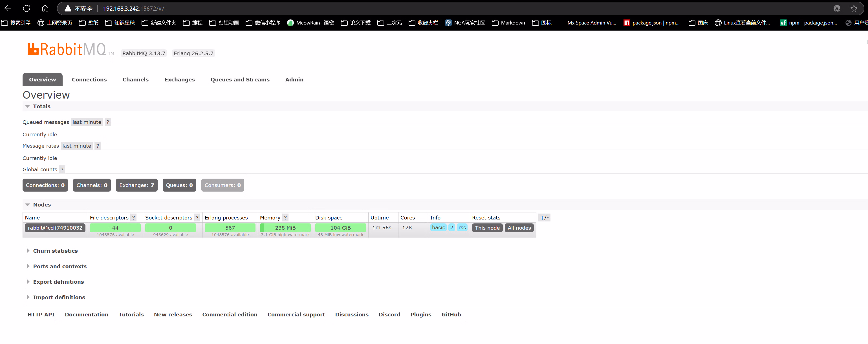The width and height of the screenshot is (868, 344).
Task: Click the browser reload icon
Action: pos(27,8)
